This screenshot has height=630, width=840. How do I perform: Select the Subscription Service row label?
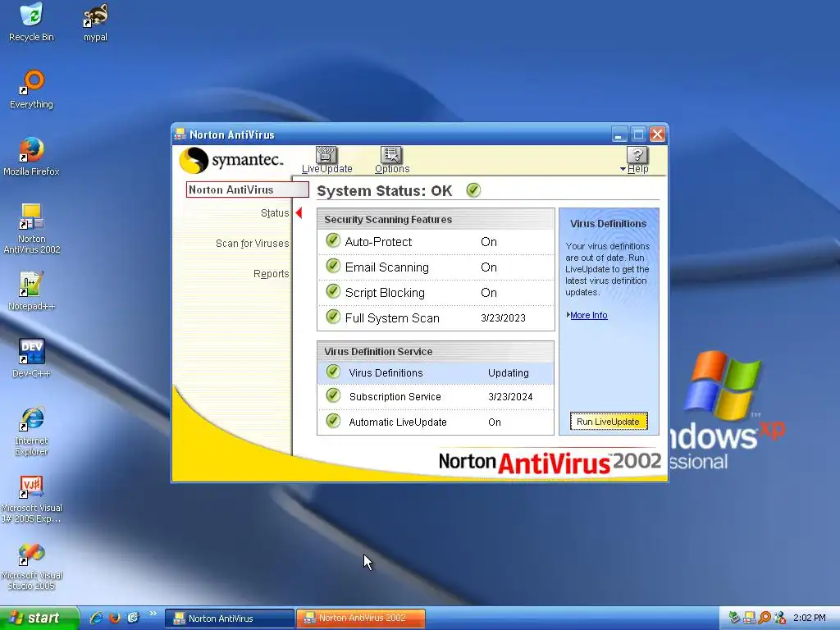pyautogui.click(x=395, y=397)
